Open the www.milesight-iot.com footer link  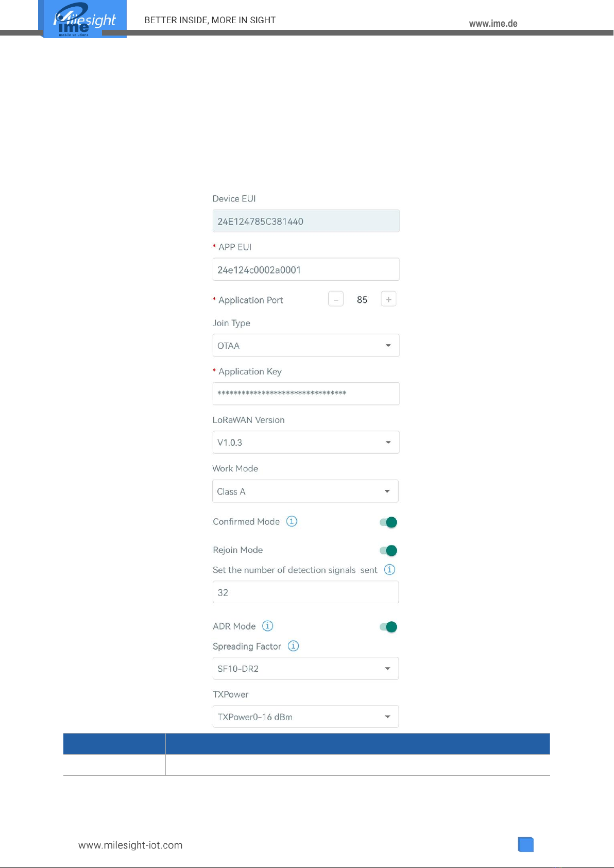[130, 845]
